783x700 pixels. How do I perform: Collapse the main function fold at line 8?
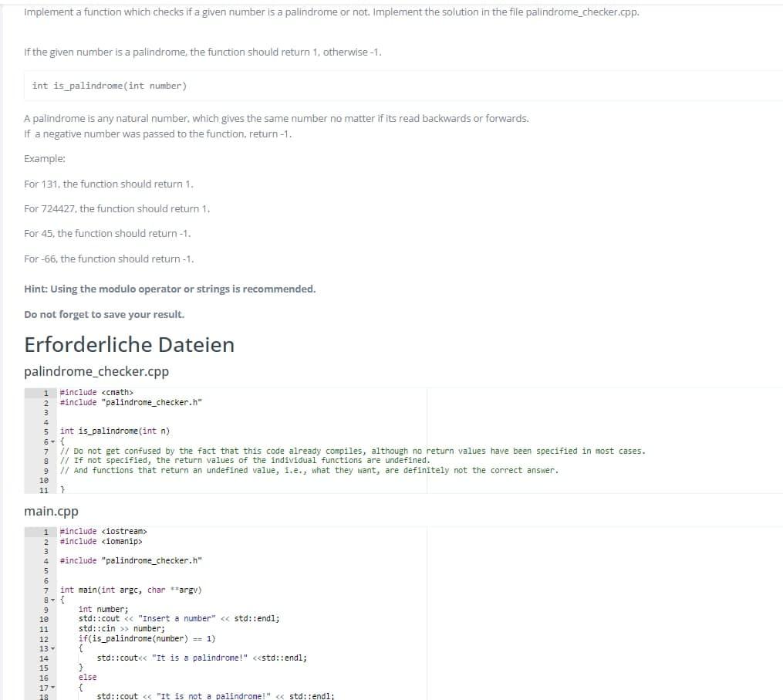pyautogui.click(x=51, y=599)
